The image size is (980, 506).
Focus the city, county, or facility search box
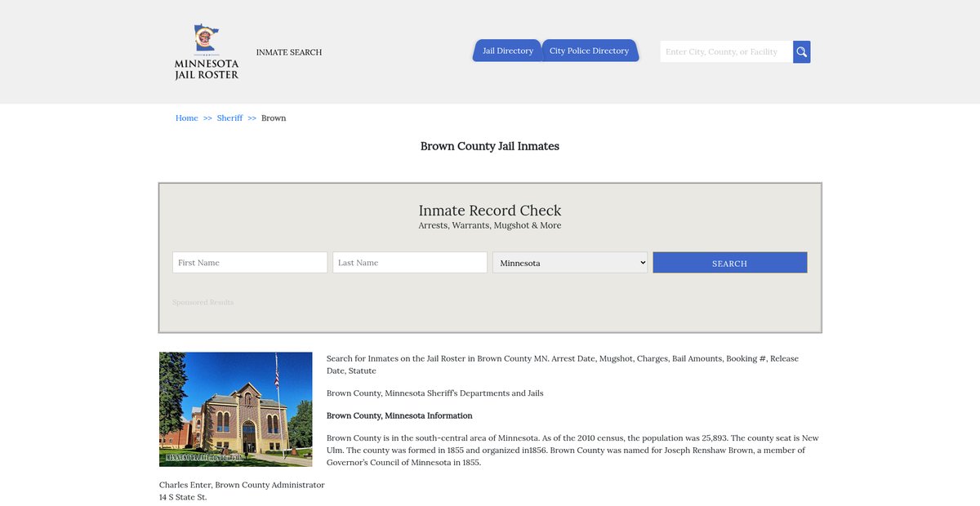725,52
